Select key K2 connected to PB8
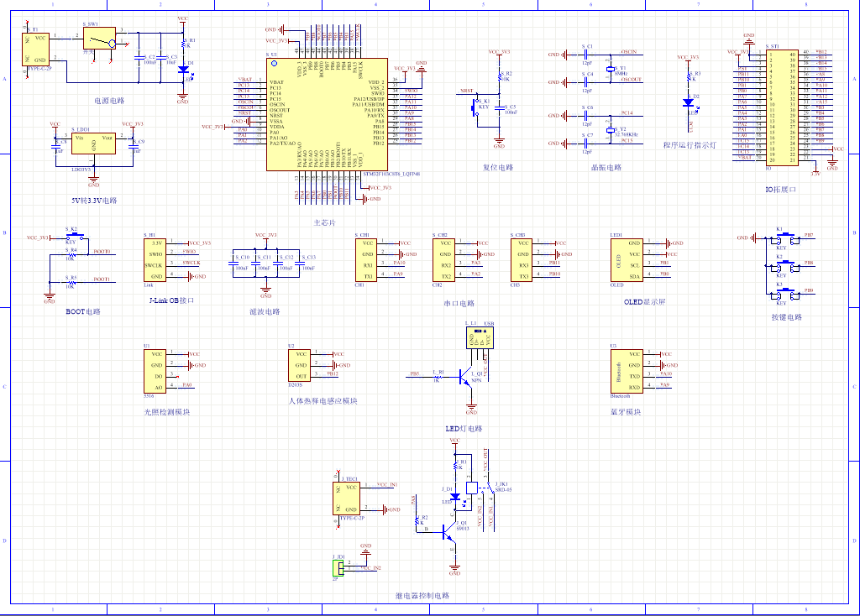 click(785, 266)
